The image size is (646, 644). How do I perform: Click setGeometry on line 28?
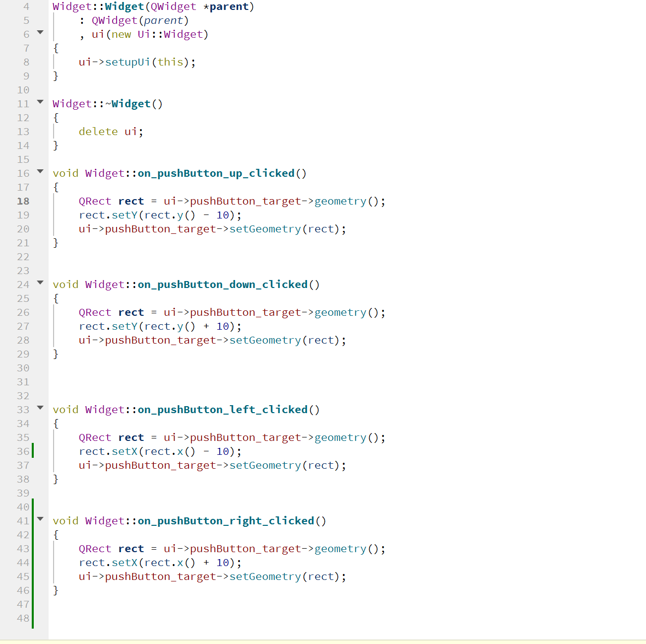[265, 340]
